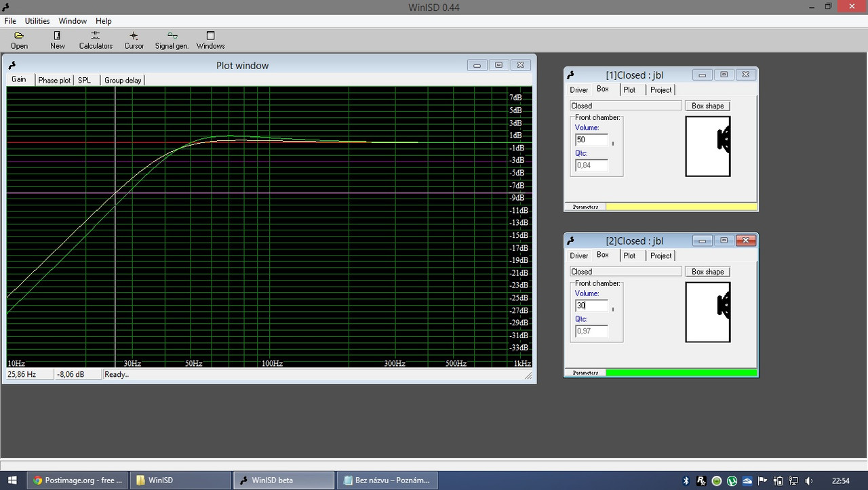Click Parameters label in [1]Closed window
Image resolution: width=868 pixels, height=490 pixels.
coord(585,207)
